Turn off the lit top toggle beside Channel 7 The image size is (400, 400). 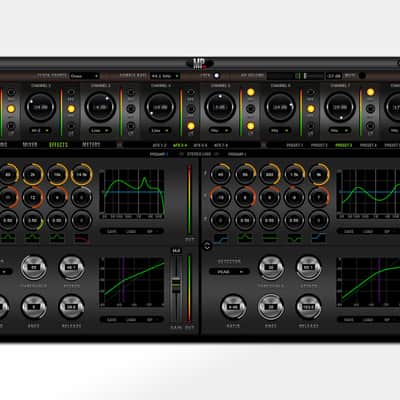click(x=370, y=92)
